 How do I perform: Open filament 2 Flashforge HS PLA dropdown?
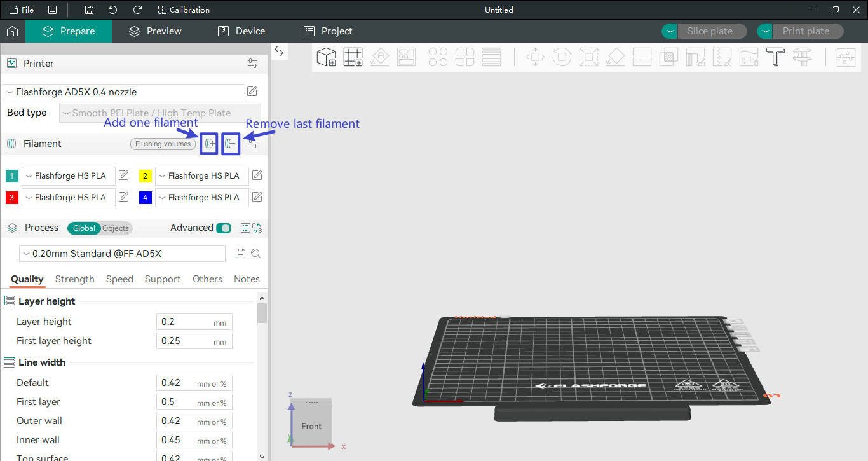click(x=202, y=175)
